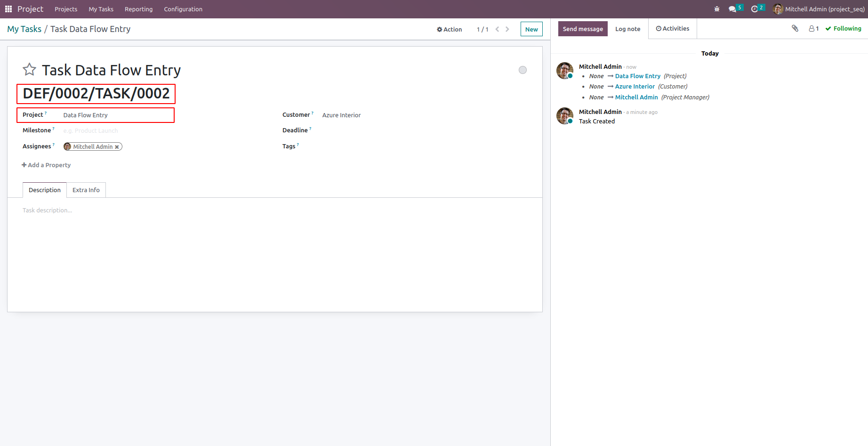This screenshot has height=446, width=868.
Task: Click Mitchell Admin user avatar menu
Action: [819, 9]
